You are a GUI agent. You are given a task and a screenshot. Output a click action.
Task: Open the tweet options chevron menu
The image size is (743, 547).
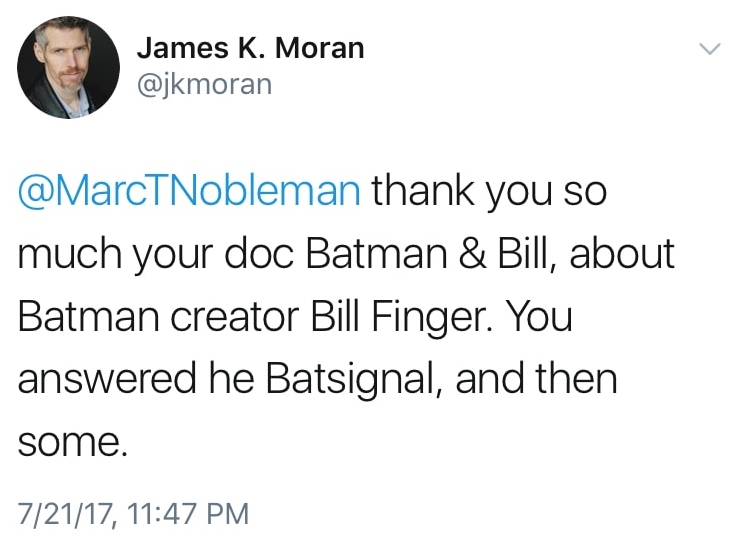click(709, 48)
